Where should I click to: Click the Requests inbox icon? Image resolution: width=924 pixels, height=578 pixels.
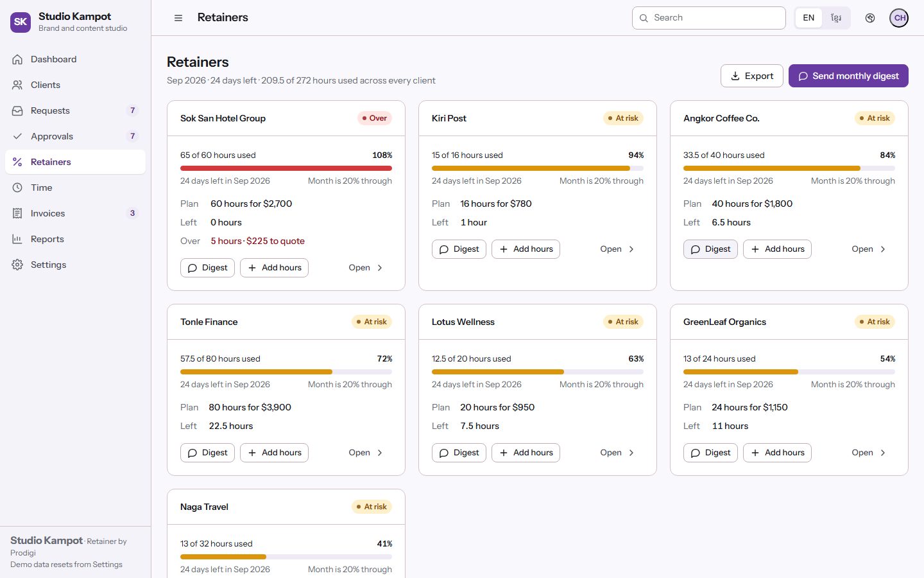tap(17, 110)
